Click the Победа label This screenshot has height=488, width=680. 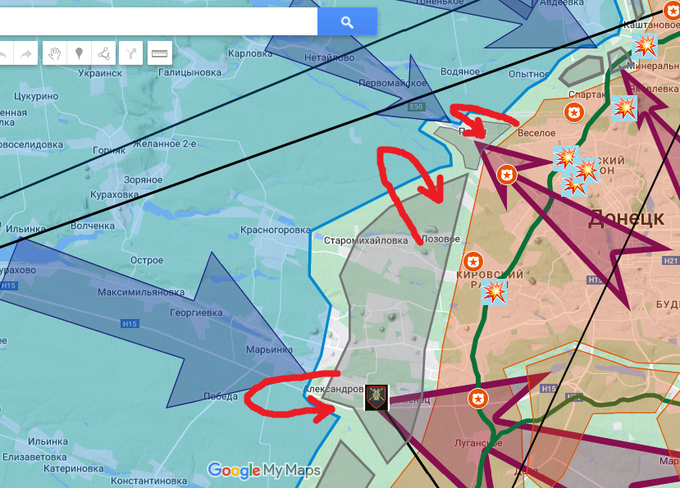click(220, 396)
